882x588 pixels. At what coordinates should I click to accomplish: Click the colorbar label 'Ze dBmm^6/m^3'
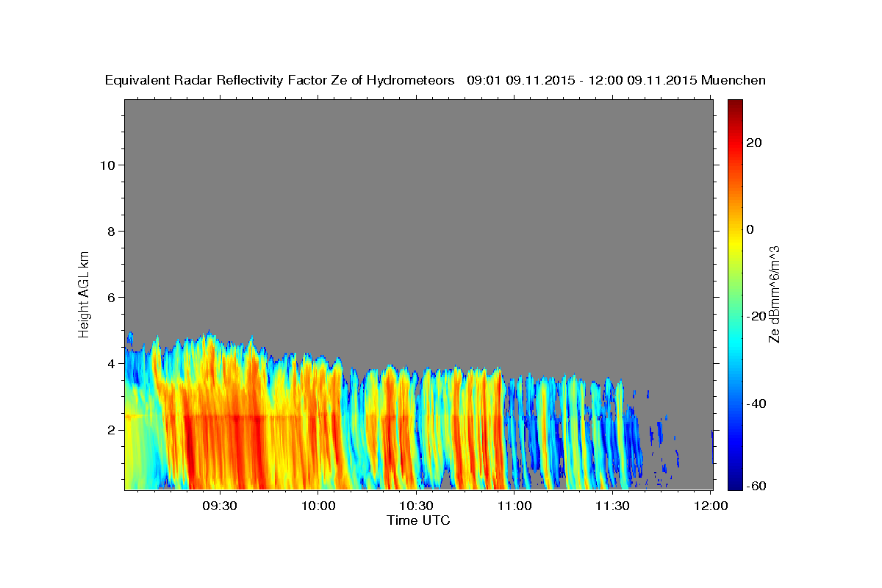click(x=774, y=294)
